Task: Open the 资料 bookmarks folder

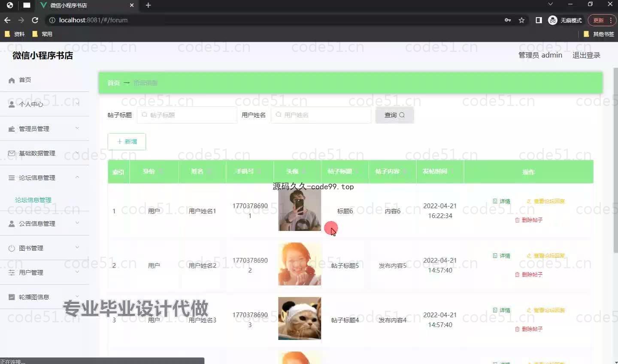Action: 15,34
